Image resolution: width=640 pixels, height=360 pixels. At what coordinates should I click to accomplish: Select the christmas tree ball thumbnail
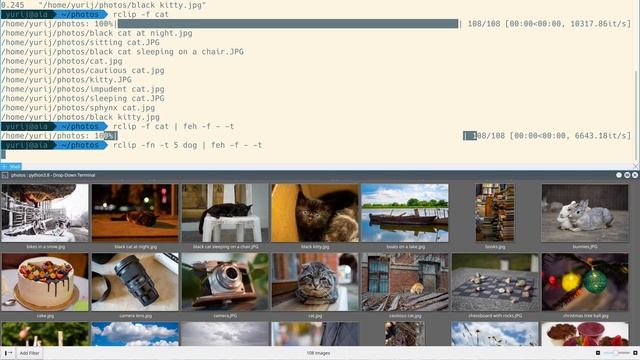pos(585,282)
